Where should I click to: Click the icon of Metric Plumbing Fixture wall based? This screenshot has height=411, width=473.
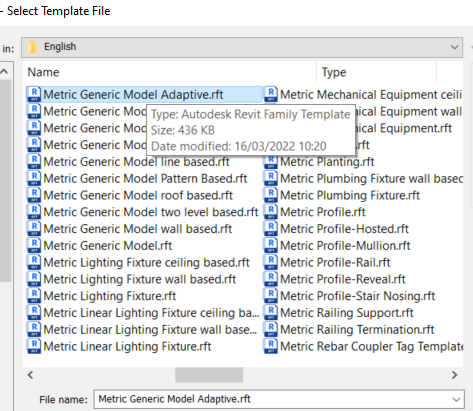(271, 178)
